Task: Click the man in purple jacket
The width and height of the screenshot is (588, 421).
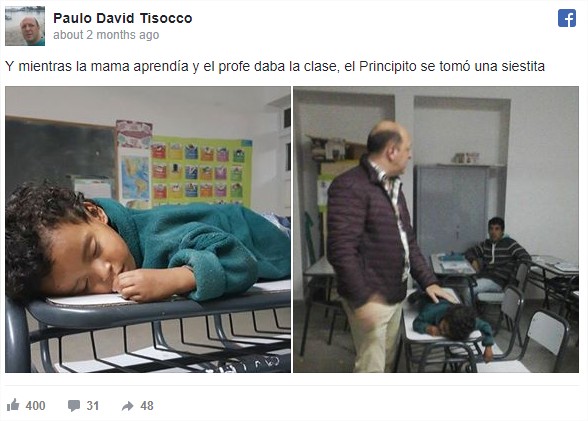Action: tap(379, 246)
